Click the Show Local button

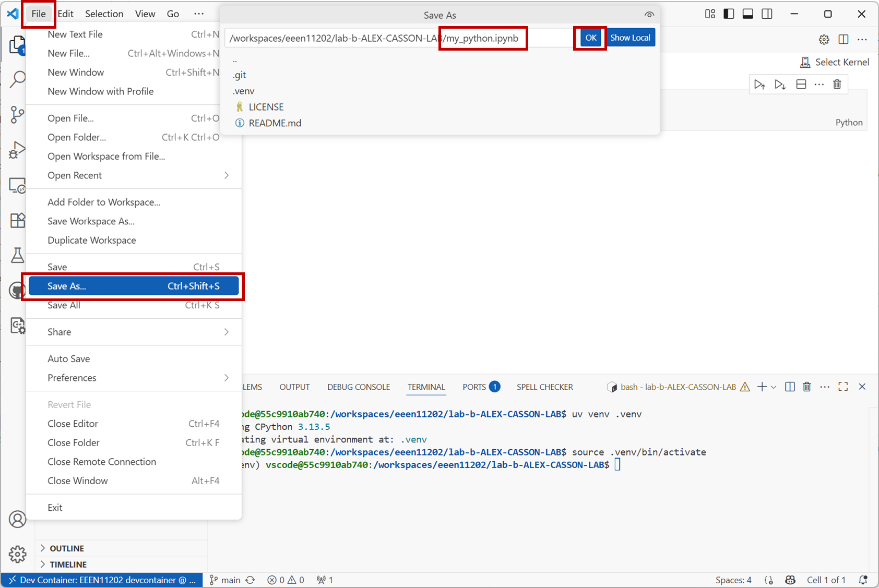(x=630, y=38)
